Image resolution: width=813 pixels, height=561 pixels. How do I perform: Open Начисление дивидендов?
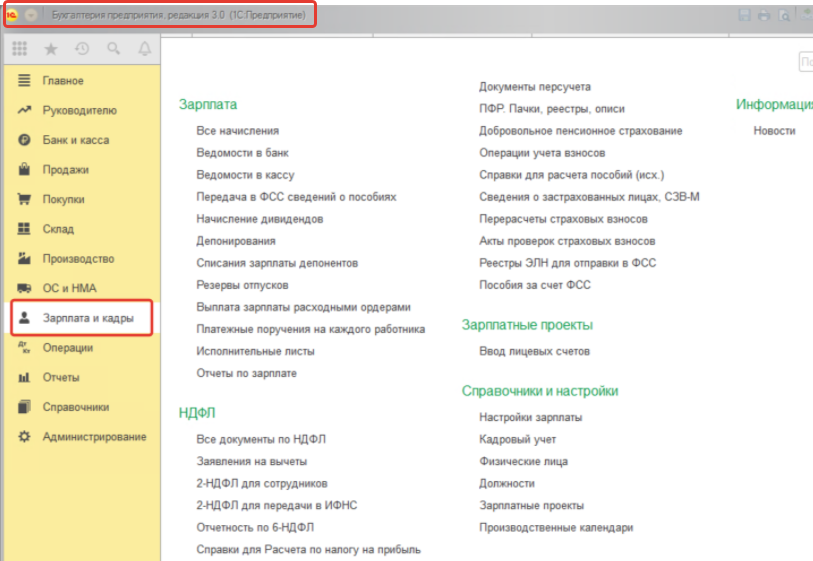pos(260,219)
